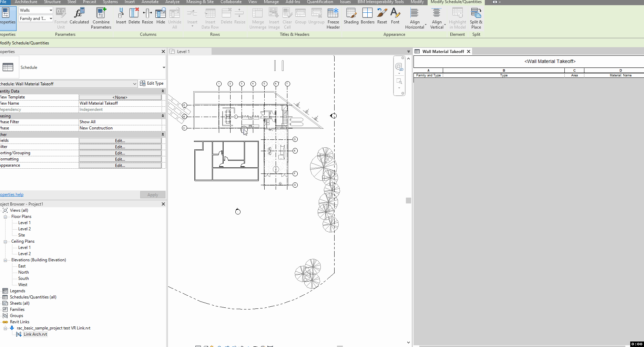
Task: Select Align Horizontal in Appearance panel
Action: [x=415, y=15]
